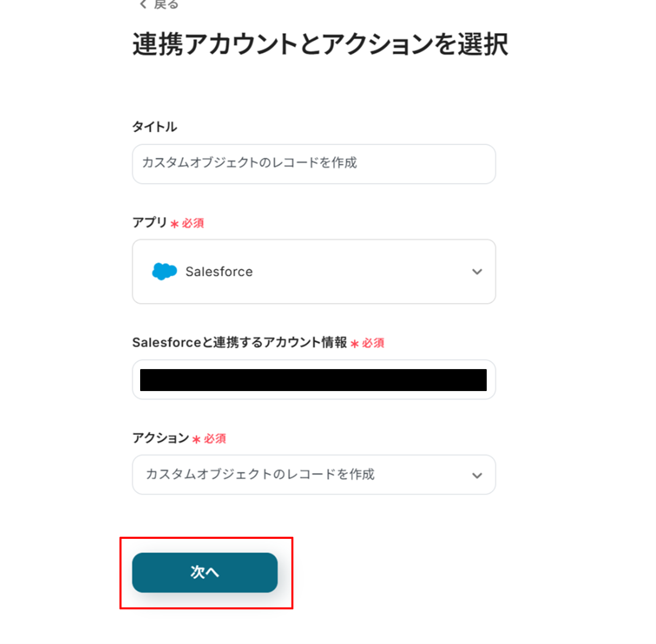
Task: Click the タイトル field label
Action: point(155,127)
